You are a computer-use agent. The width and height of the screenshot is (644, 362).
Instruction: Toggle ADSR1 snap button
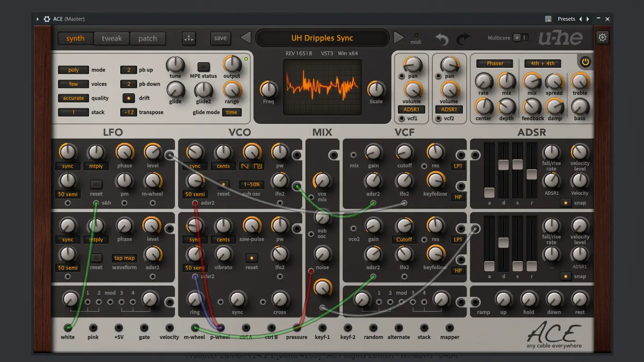point(566,203)
